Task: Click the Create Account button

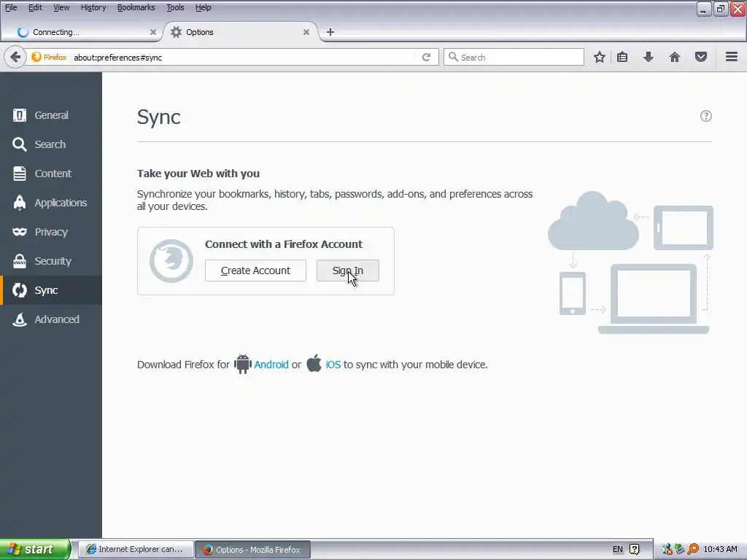Action: click(255, 271)
